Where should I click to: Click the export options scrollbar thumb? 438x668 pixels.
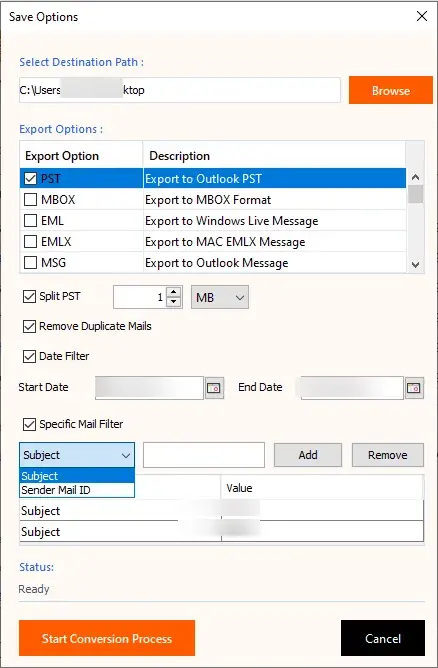415,194
